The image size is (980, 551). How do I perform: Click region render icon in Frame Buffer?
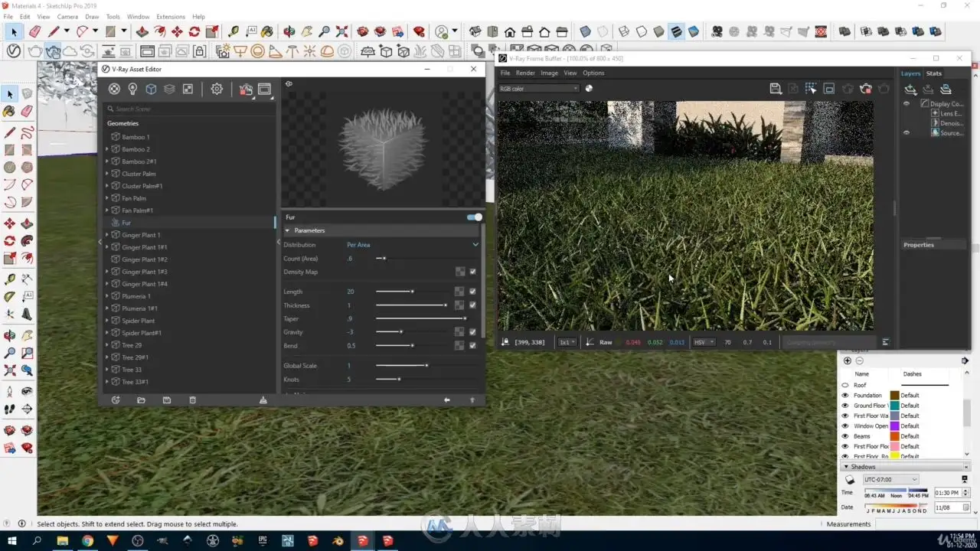click(x=828, y=89)
